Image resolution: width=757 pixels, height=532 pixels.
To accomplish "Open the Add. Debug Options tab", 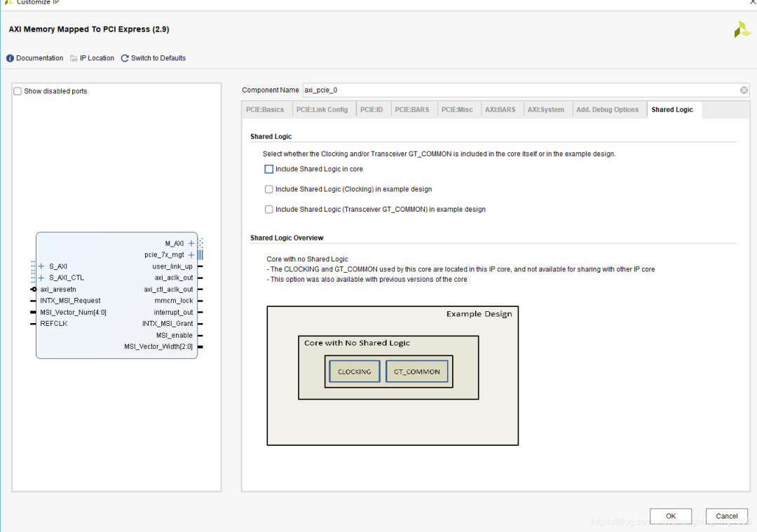I will [x=607, y=110].
